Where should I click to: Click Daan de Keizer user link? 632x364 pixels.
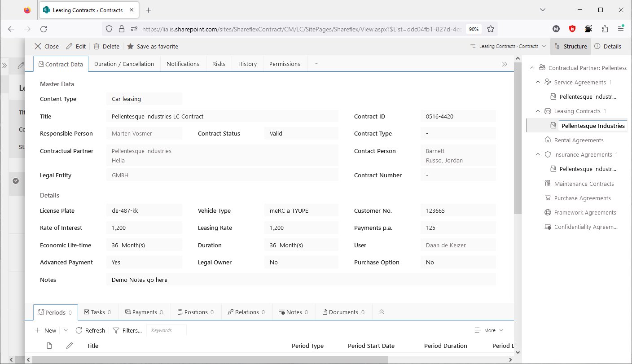point(446,245)
